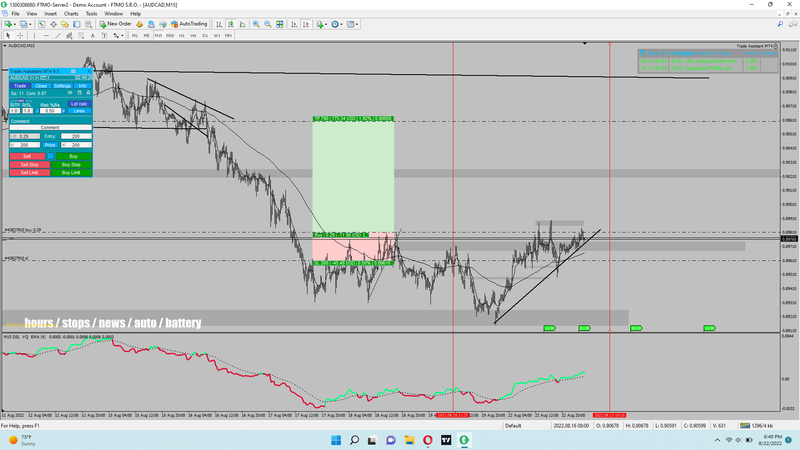Expand the new chart dropdown arrow
This screenshot has height=450, width=800.
[15, 24]
